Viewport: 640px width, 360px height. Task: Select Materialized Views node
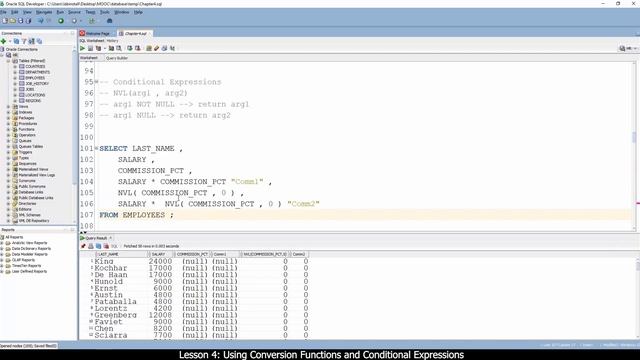click(x=33, y=169)
